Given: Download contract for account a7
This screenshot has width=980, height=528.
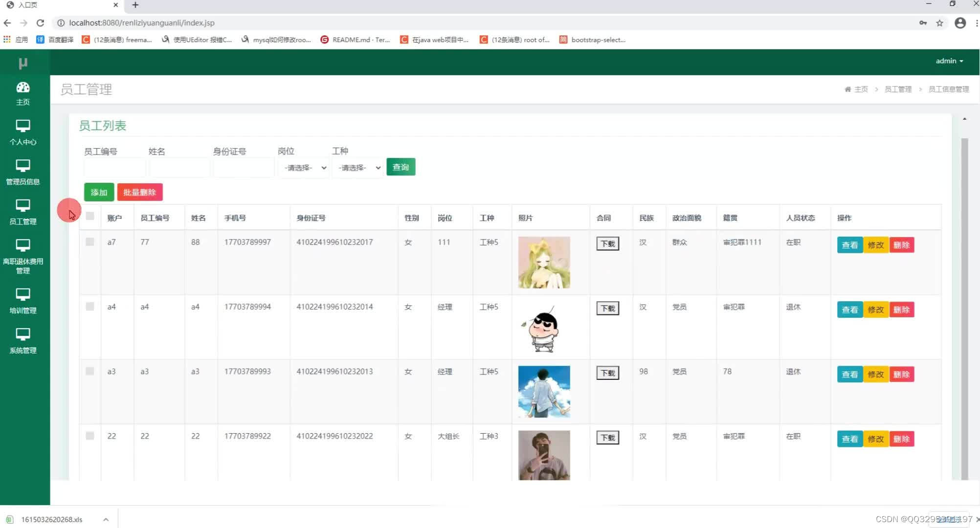Looking at the screenshot, I should [x=608, y=243].
